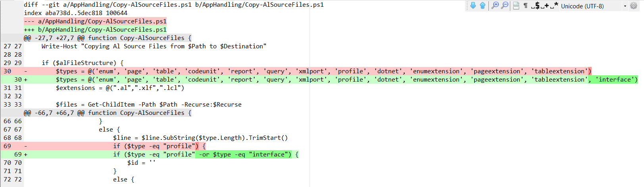Viewport: 644px width, 187px height.
Task: Zoom out with the magnifier minus icon
Action: tap(504, 6)
